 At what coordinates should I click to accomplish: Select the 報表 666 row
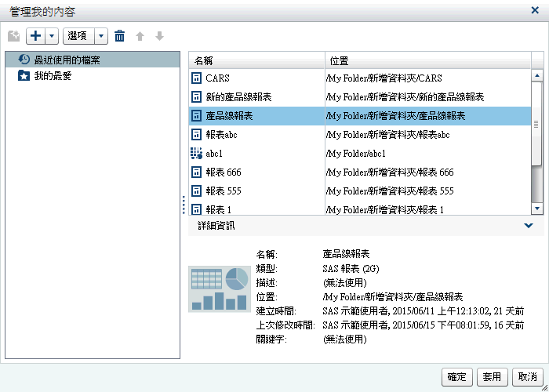point(361,172)
